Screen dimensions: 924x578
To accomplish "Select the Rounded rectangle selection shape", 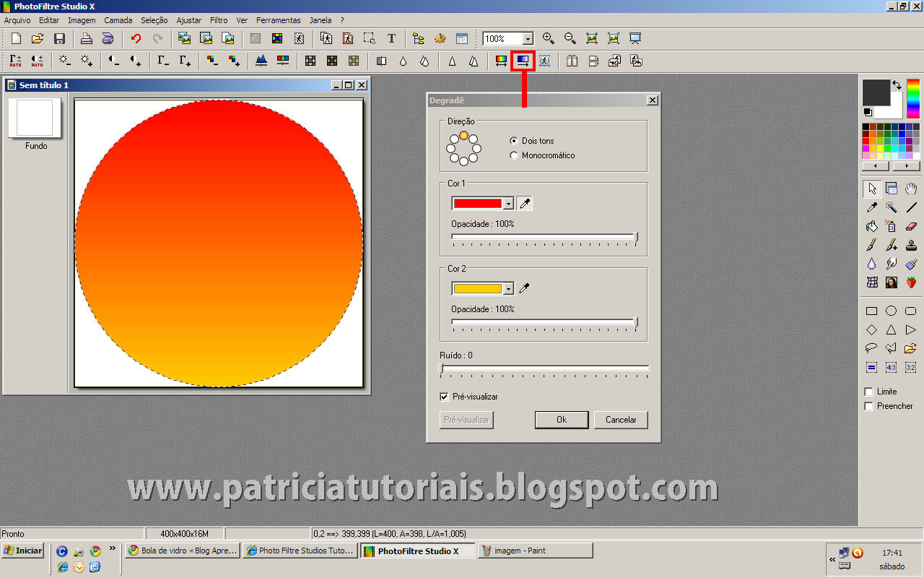I will click(x=911, y=311).
